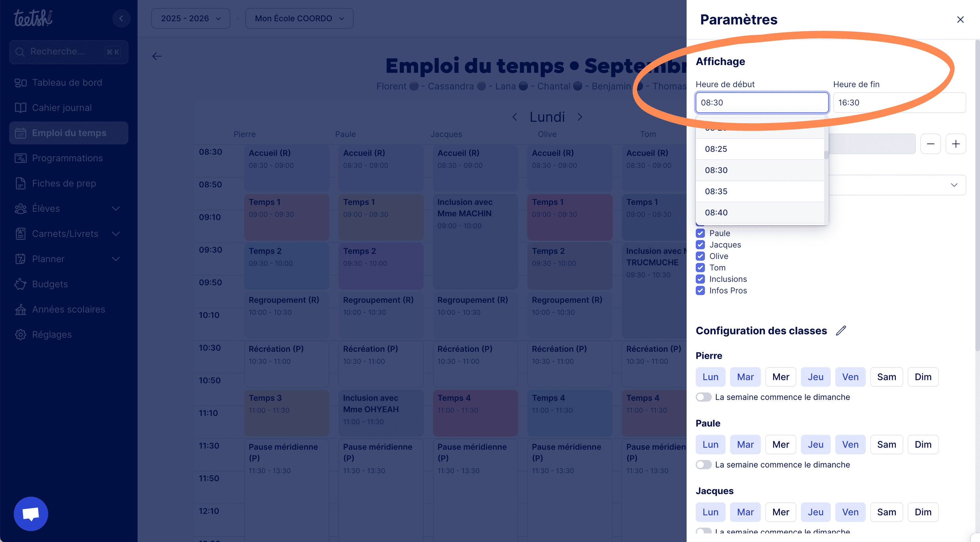Screen dimensions: 980x542
Task: Click the teetshi logo
Action: 33,18
